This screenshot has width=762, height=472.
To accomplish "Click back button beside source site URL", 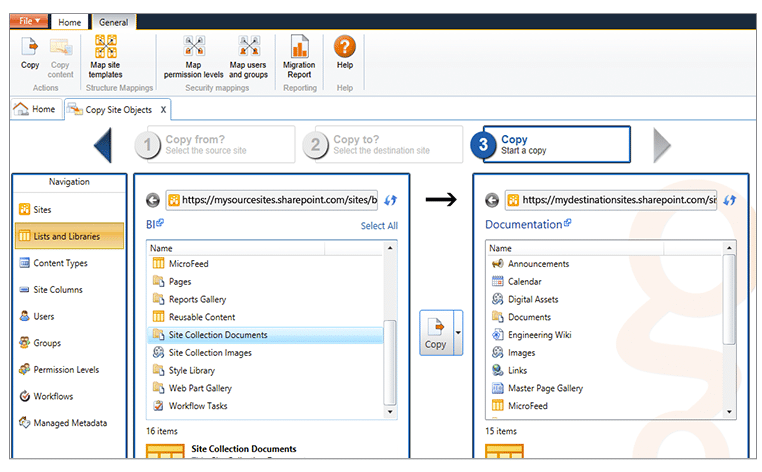I will tap(153, 200).
